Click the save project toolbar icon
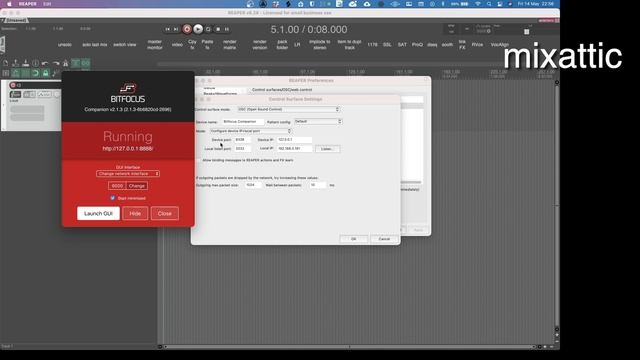640x360 pixels. click(25, 63)
